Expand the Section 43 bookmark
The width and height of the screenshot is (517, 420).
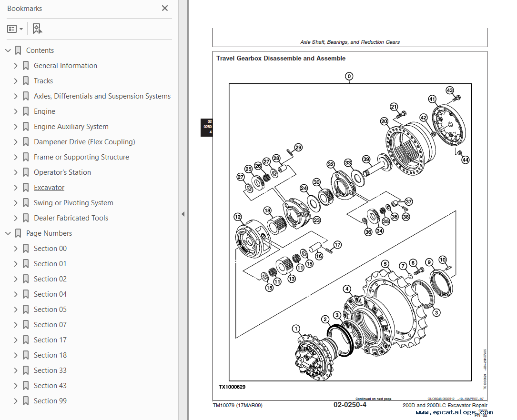[16, 385]
